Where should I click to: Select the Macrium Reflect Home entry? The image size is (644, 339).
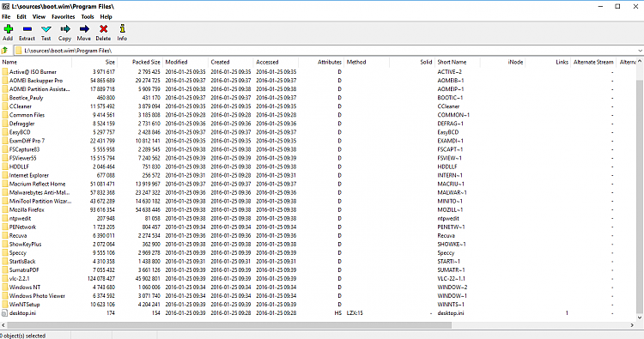click(38, 184)
